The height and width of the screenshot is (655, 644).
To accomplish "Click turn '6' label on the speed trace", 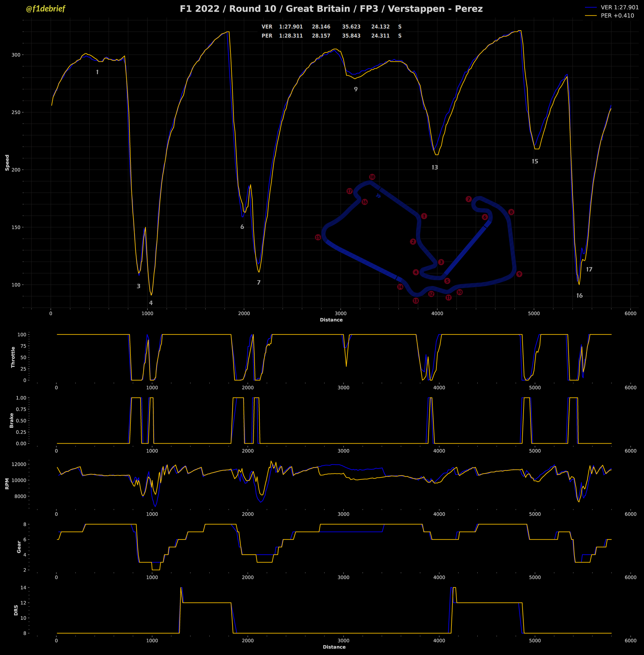I will 242,227.
